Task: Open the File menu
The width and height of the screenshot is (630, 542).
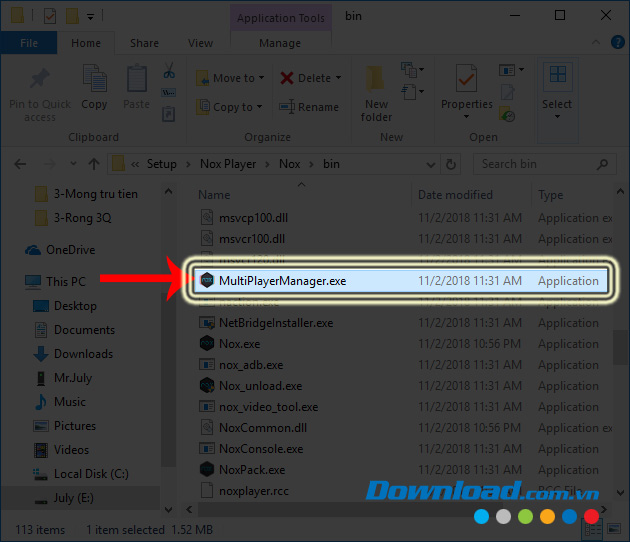Action: click(x=29, y=43)
